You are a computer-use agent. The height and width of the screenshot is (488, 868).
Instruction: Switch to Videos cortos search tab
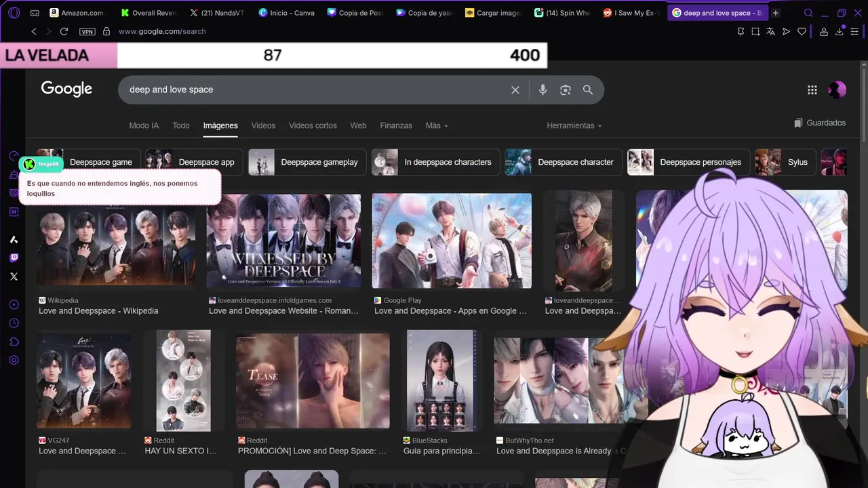[313, 125]
